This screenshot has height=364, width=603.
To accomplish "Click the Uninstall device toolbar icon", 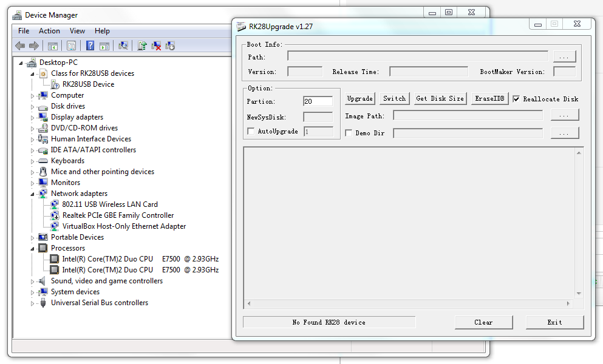I will (156, 45).
